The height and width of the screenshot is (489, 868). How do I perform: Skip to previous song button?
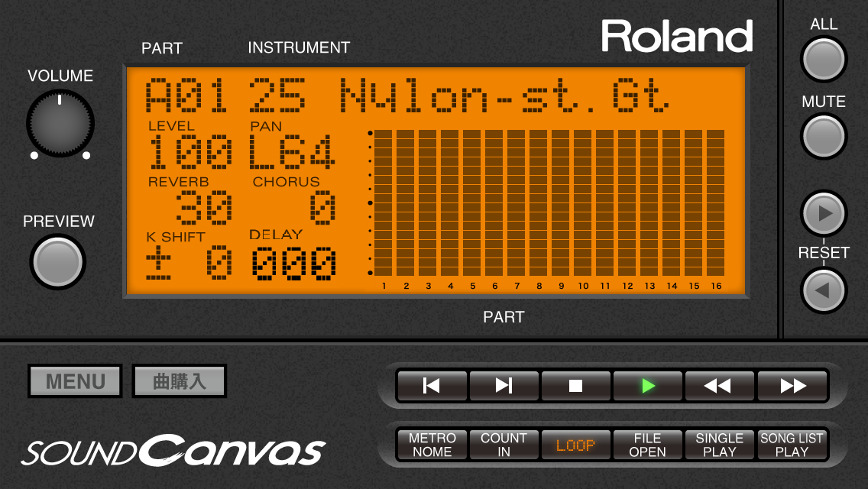(x=432, y=386)
